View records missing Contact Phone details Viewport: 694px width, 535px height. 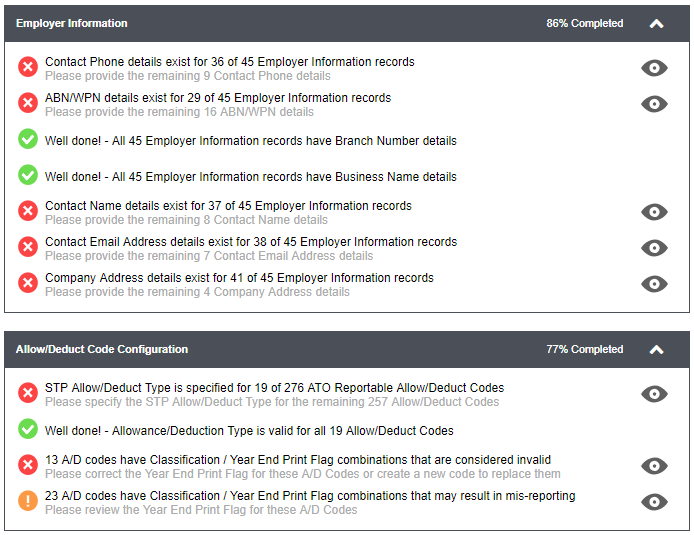[654, 68]
